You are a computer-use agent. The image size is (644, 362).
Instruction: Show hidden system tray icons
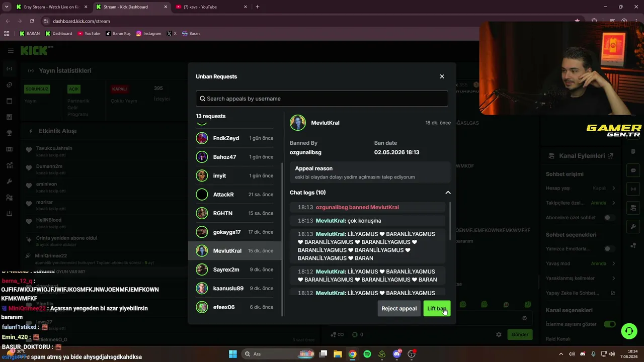click(561, 354)
